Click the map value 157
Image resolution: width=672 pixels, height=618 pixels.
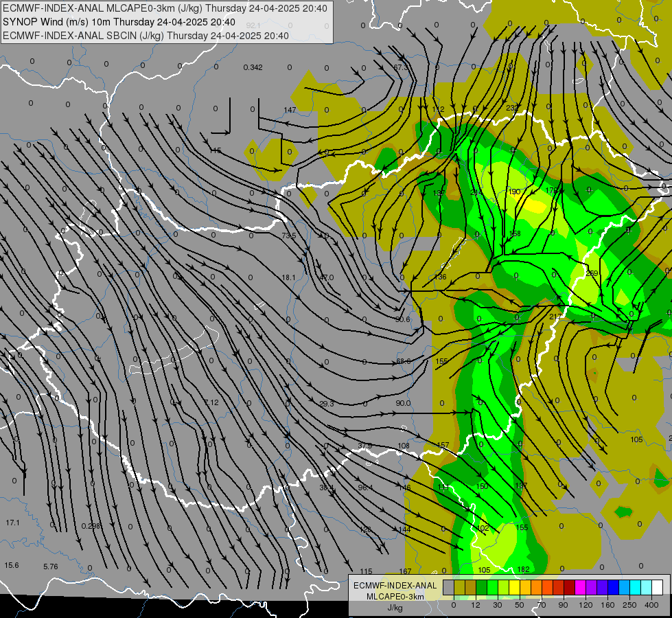tap(443, 445)
